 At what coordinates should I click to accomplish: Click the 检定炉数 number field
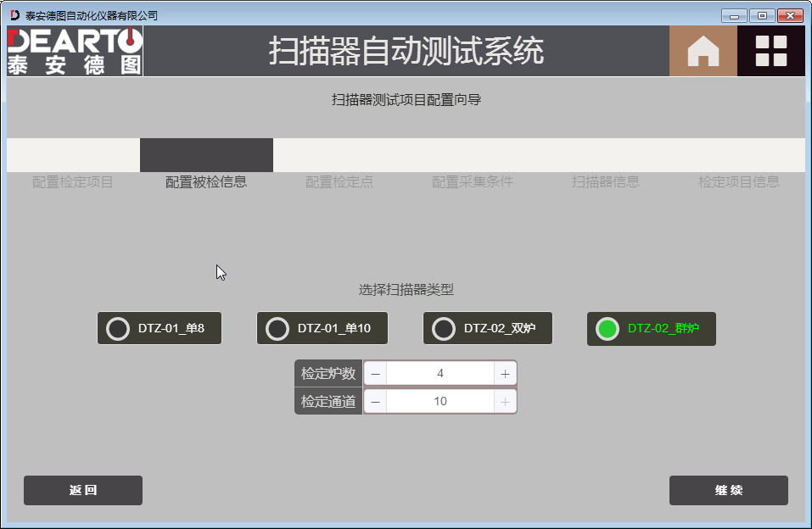(x=440, y=374)
